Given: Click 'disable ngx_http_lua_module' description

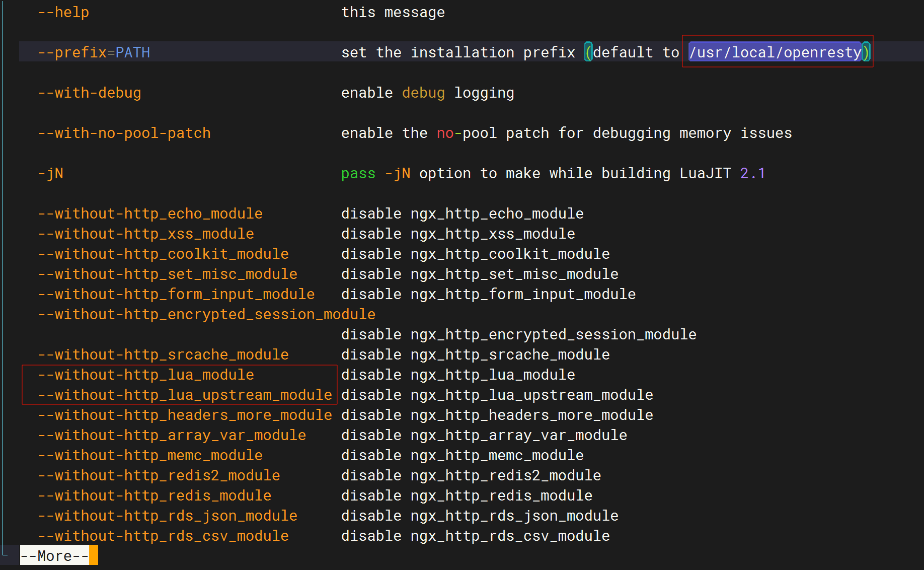Looking at the screenshot, I should click(458, 375).
